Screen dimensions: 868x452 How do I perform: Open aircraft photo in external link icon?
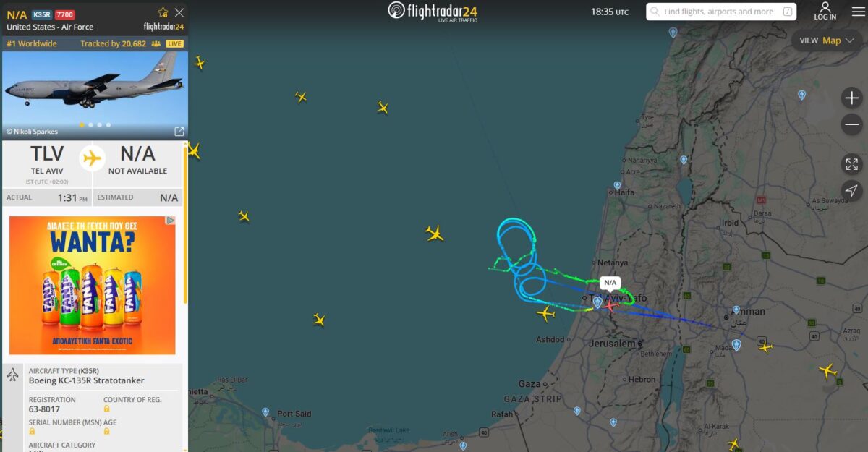179,132
